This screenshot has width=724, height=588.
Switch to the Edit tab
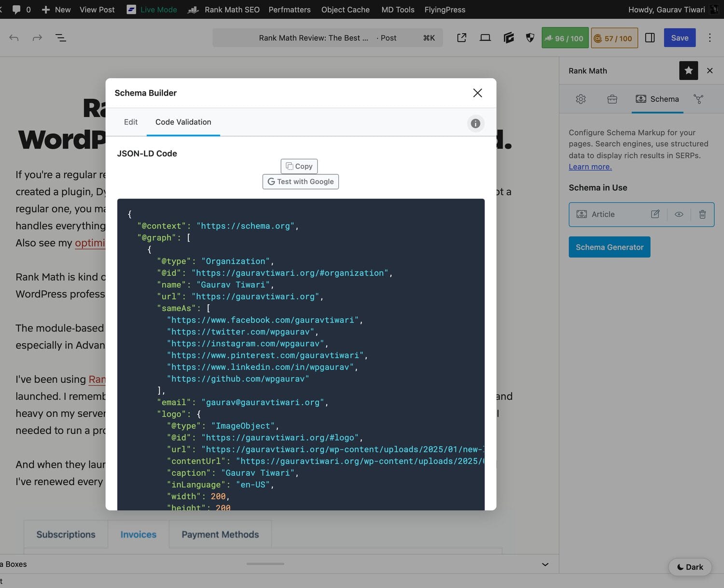(x=130, y=122)
